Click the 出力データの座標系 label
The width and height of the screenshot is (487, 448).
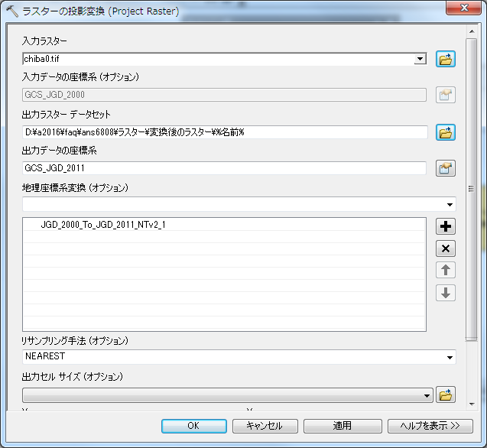(x=60, y=151)
